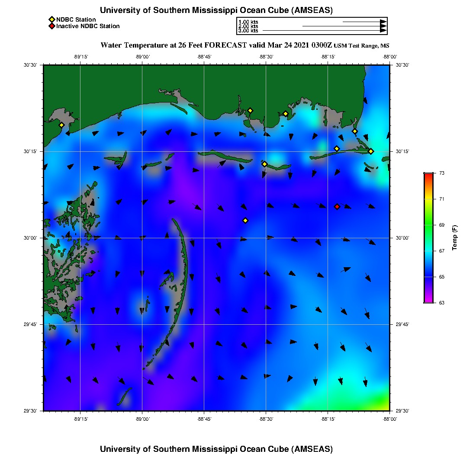
Task: Click the bottom 'Ocean Cube (AMSEAS)' footer title
Action: (x=216, y=448)
